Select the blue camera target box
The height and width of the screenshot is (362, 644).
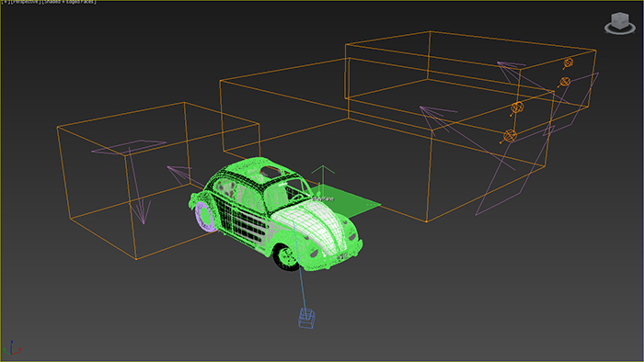coord(306,319)
